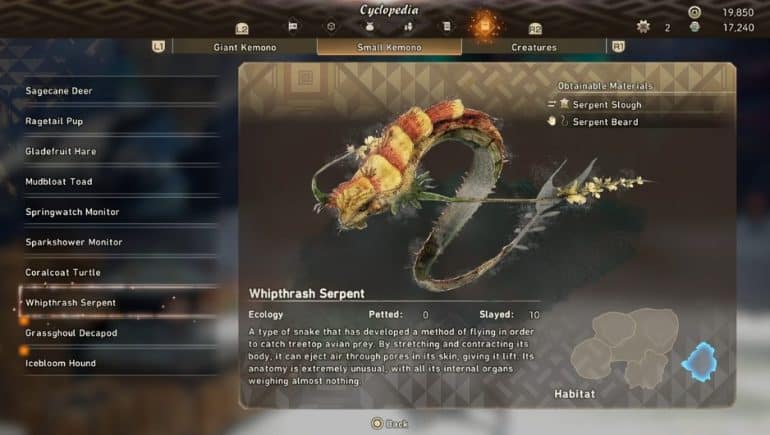Click the L1 previous tab icon
The height and width of the screenshot is (435, 770).
[158, 47]
